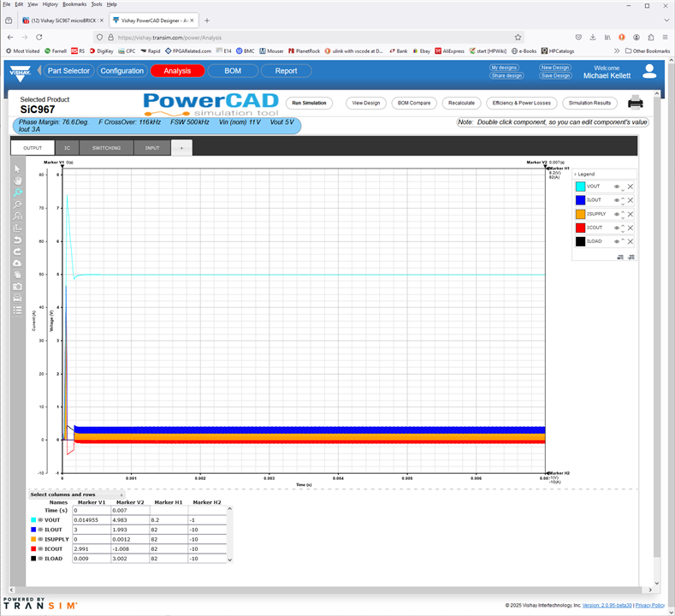Image resolution: width=675 pixels, height=616 pixels.
Task: Click the Marker V2 time field 0.007
Action: [130, 511]
